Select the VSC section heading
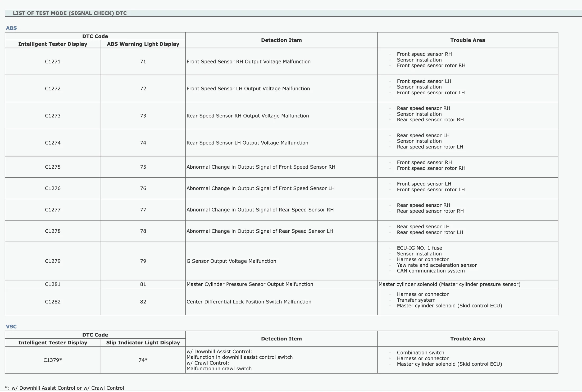Image resolution: width=582 pixels, height=392 pixels. tap(11, 327)
